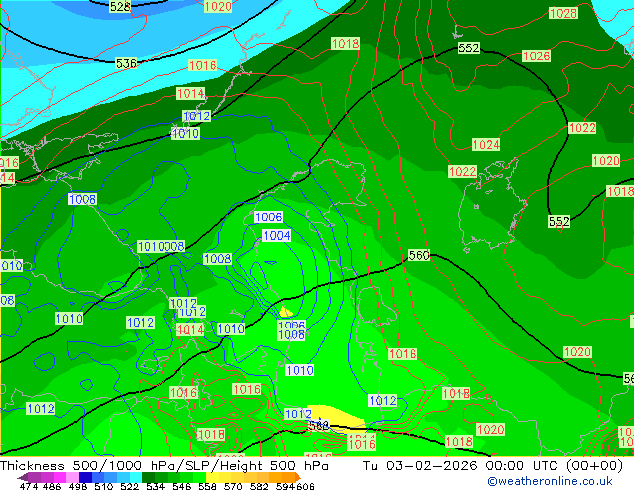
Task: Select the date text 'Tu 03-02-2026 00:00 UTC (00+00)'
Action: 492,466
